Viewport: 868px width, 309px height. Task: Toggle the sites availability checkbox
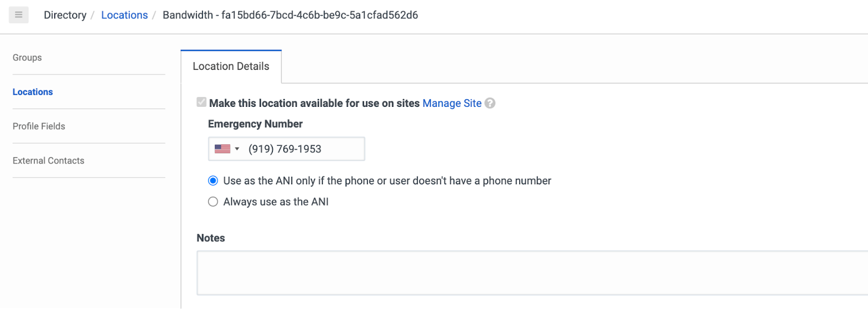pyautogui.click(x=202, y=102)
